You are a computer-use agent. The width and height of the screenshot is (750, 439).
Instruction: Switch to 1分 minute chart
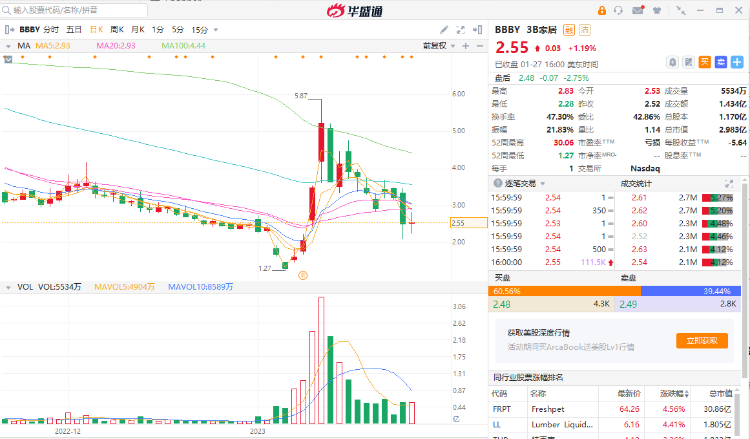[158, 30]
